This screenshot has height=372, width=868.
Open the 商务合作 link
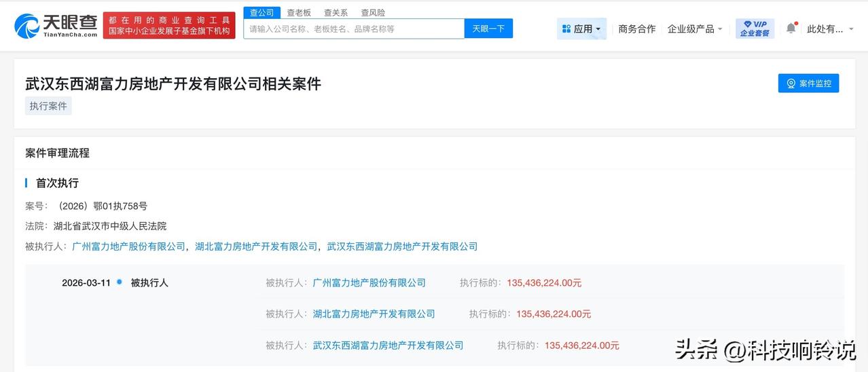(637, 29)
